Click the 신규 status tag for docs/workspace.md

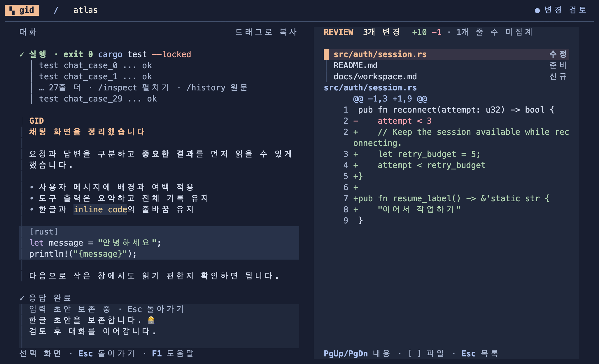pyautogui.click(x=558, y=76)
